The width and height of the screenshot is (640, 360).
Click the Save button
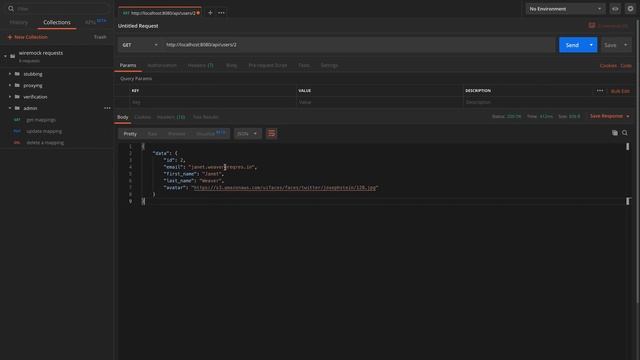[x=610, y=45]
